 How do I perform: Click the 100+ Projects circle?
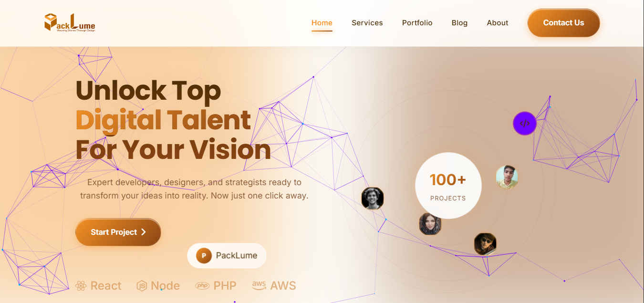click(448, 186)
